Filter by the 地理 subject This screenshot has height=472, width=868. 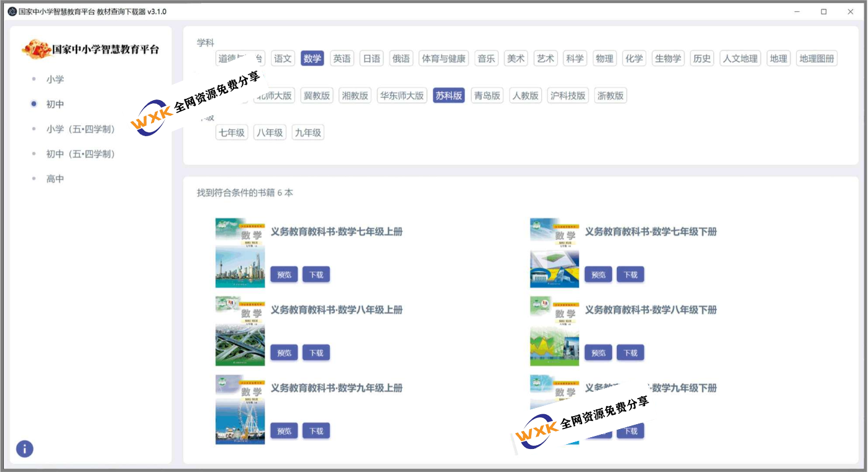click(x=779, y=58)
